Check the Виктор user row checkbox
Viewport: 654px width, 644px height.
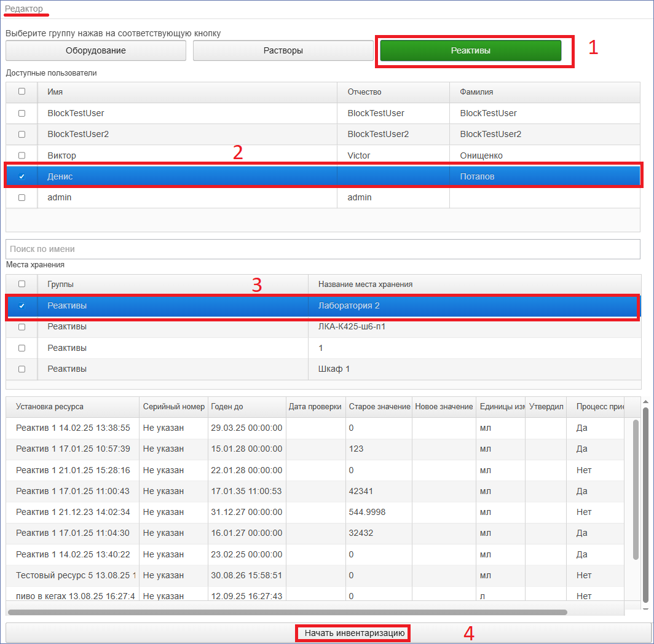coord(22,155)
